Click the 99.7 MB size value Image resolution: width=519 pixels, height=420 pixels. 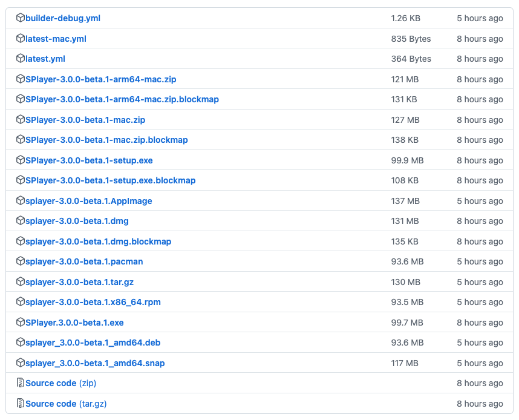(x=407, y=323)
